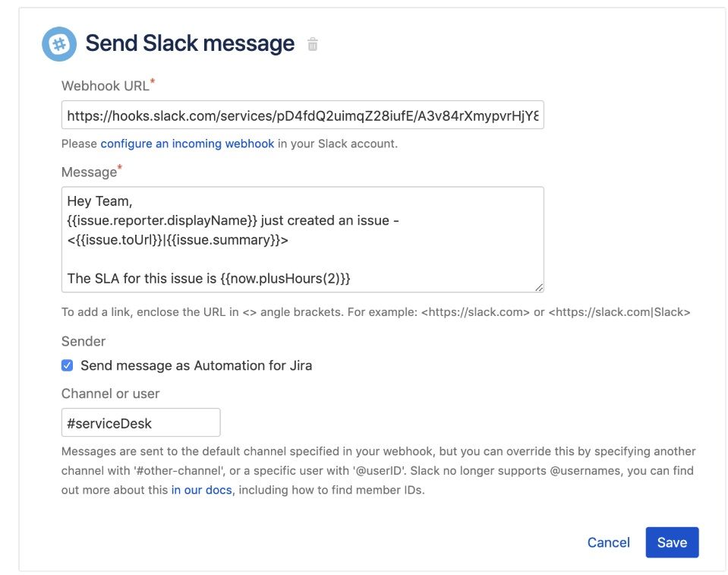Grab the Message textarea resize handle
728x575 pixels.
click(x=538, y=287)
